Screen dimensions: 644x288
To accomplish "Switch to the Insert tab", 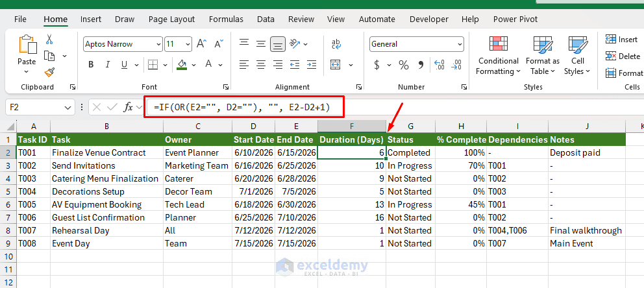I will pos(91,19).
